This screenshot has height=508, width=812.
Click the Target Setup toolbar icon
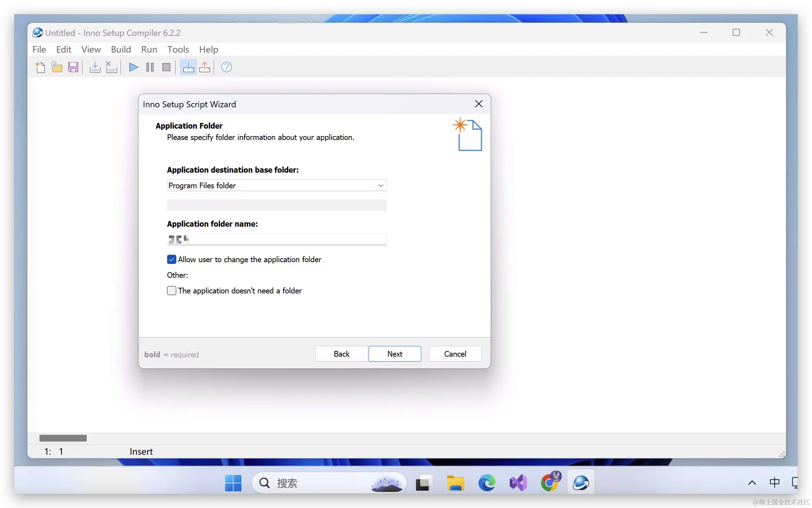(x=188, y=67)
